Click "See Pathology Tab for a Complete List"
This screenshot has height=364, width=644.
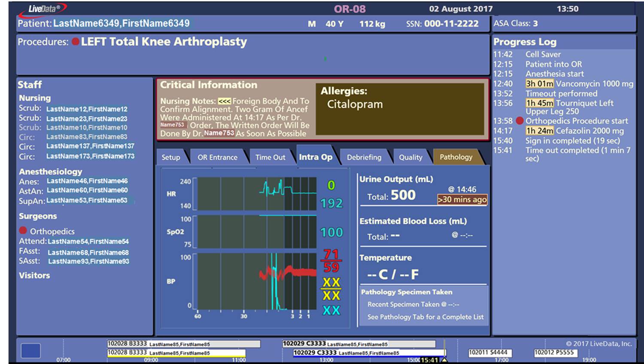tap(425, 317)
